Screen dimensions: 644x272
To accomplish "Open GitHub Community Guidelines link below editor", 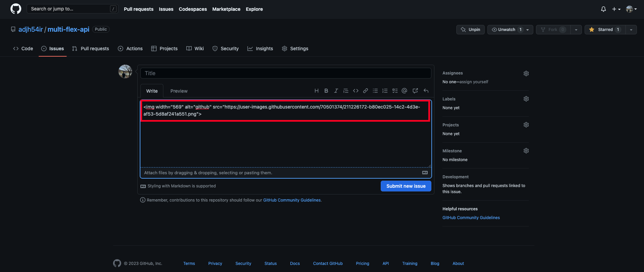I will (x=292, y=200).
